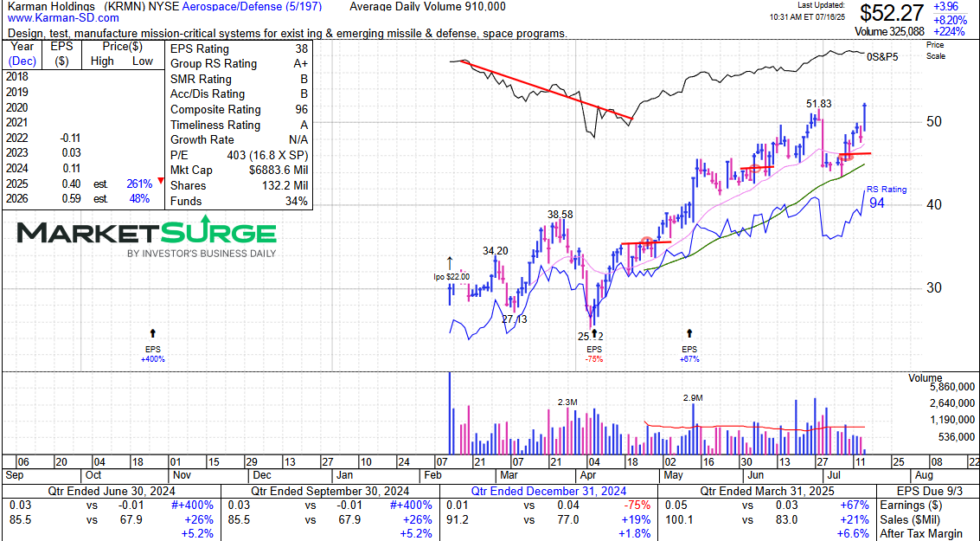Click the IPO $22.00 up-arrow marker
Screen dimensions: 980x541
[449, 261]
